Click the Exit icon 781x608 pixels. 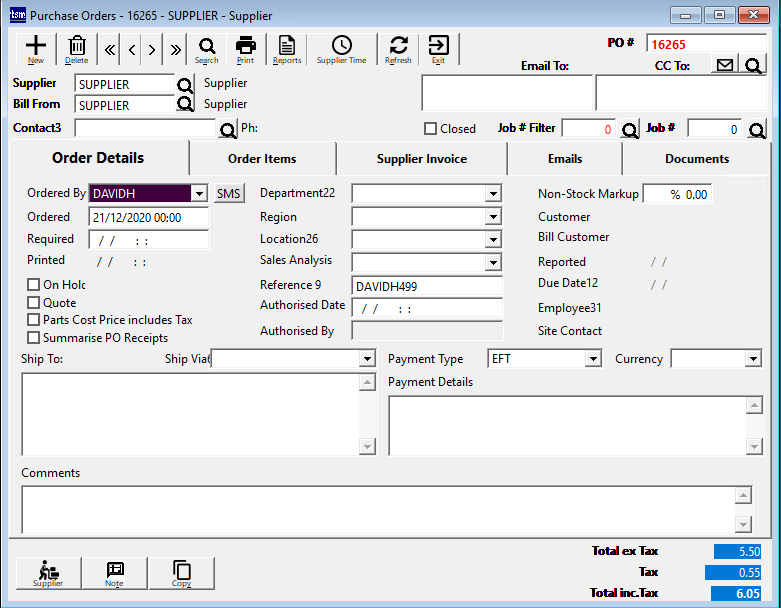438,48
